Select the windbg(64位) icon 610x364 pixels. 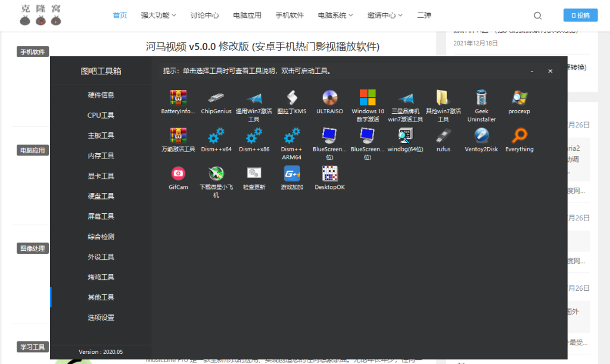(405, 135)
